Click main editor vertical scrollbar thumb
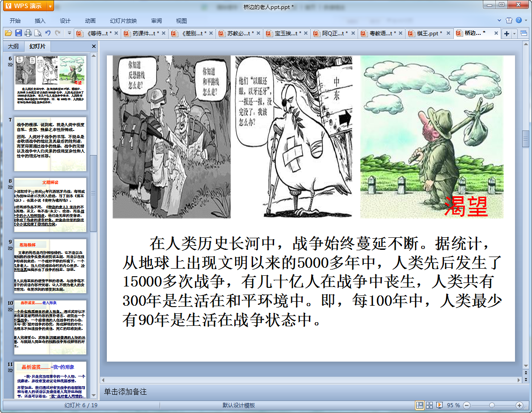532x413 pixels. [x=526, y=139]
